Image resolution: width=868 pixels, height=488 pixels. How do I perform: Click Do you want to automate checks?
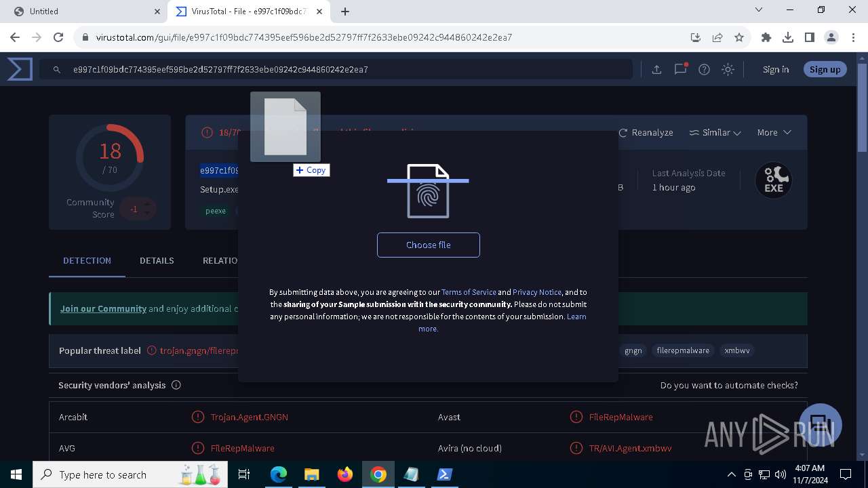coord(729,385)
